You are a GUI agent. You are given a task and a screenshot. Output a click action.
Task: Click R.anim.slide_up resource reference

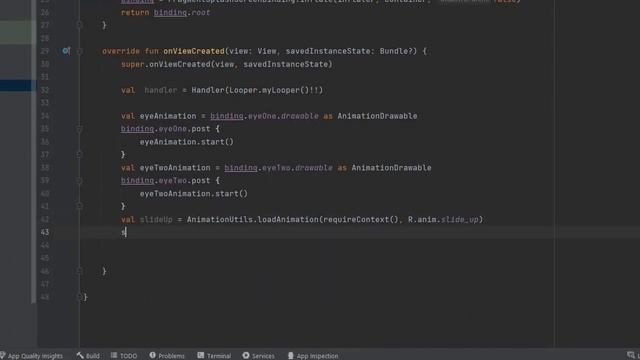[443, 220]
